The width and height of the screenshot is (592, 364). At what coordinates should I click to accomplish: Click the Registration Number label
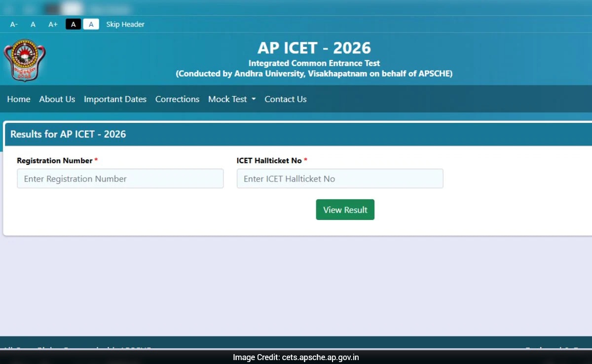click(x=55, y=161)
